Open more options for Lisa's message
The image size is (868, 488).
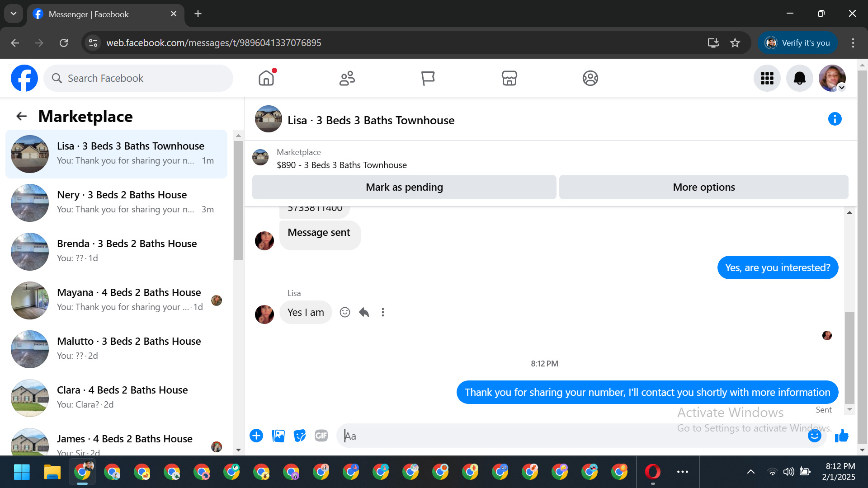(383, 312)
